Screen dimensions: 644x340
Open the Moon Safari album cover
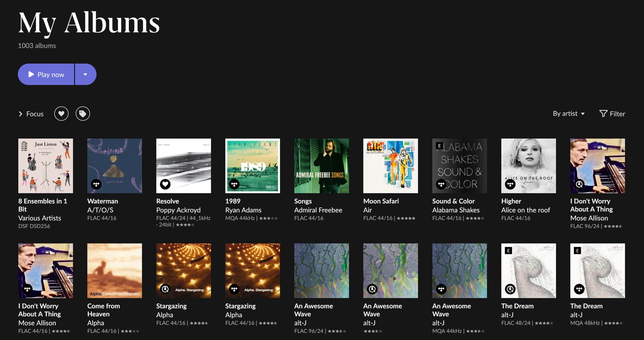click(390, 166)
